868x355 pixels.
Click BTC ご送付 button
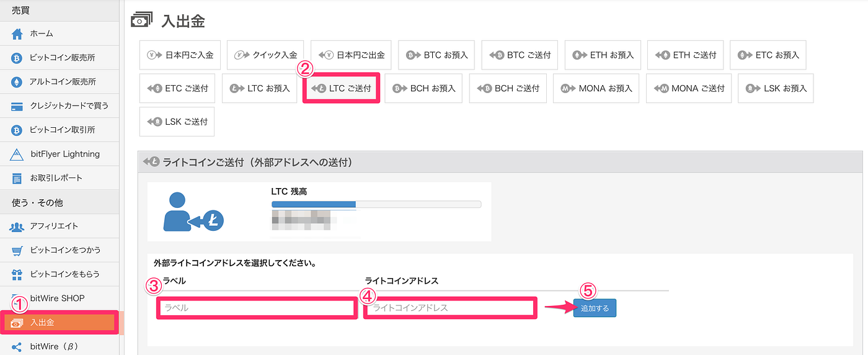[x=520, y=55]
